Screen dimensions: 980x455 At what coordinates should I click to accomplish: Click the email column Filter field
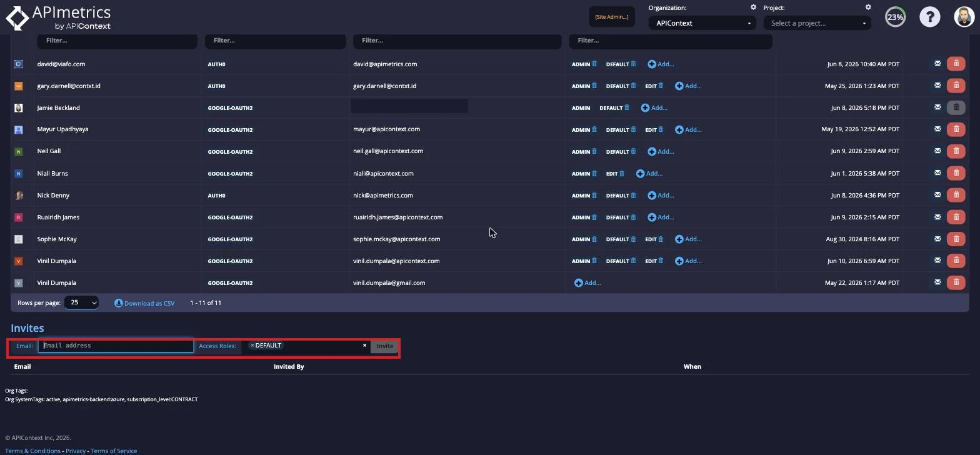457,41
